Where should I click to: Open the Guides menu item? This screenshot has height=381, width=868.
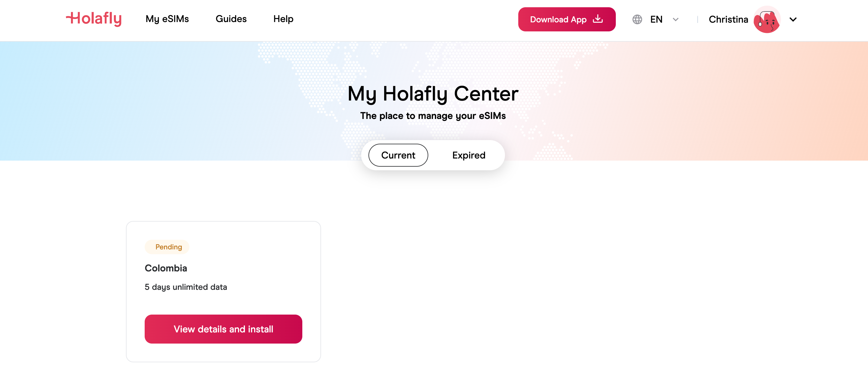[231, 19]
